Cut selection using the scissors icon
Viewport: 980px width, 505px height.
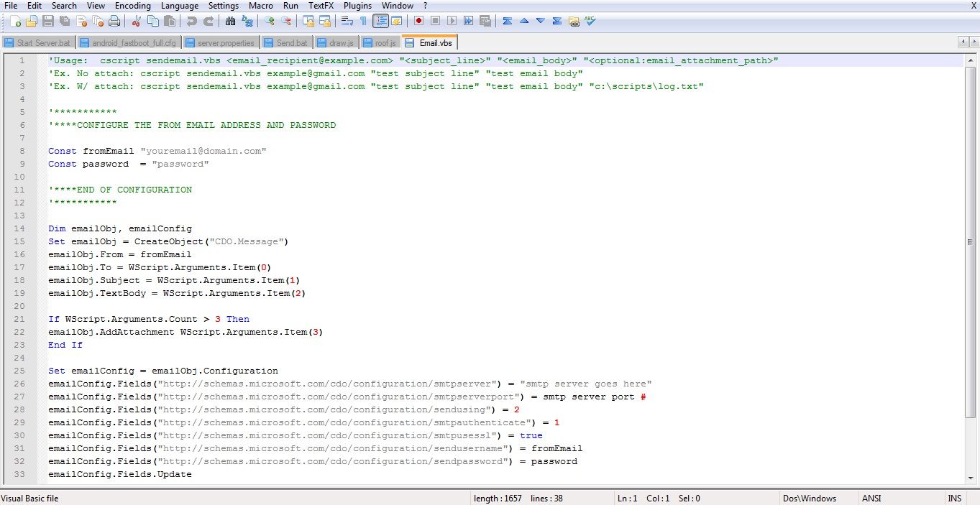click(136, 22)
